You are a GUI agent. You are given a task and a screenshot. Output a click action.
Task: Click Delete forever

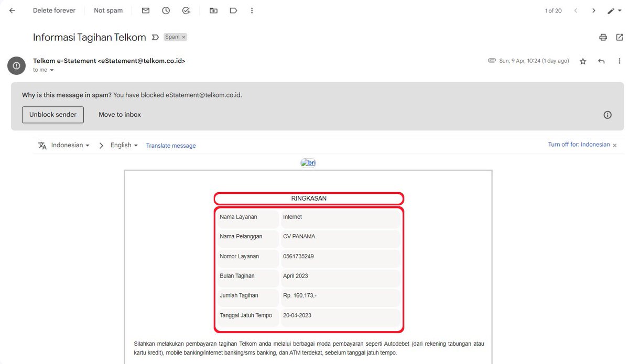point(54,10)
